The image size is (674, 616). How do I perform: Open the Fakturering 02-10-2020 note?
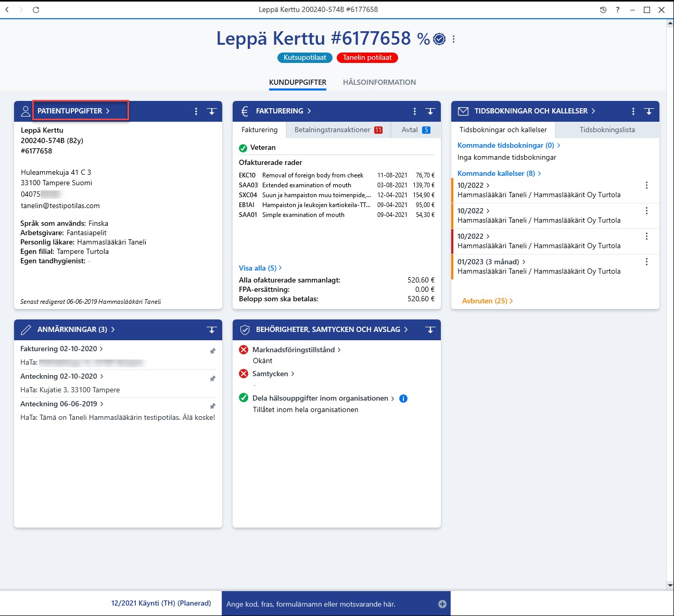point(61,349)
